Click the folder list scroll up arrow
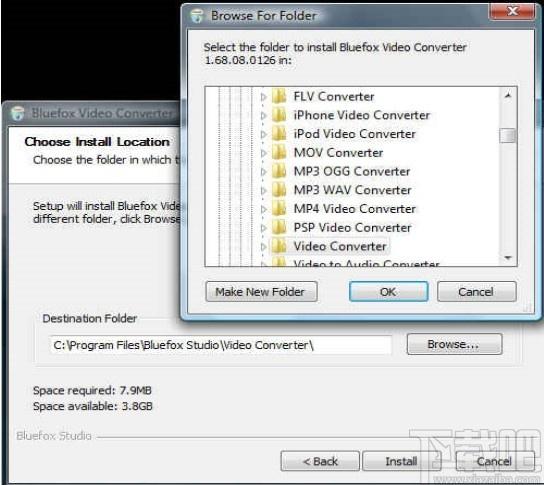Viewport: 544px width, 485px height. pyautogui.click(x=508, y=95)
